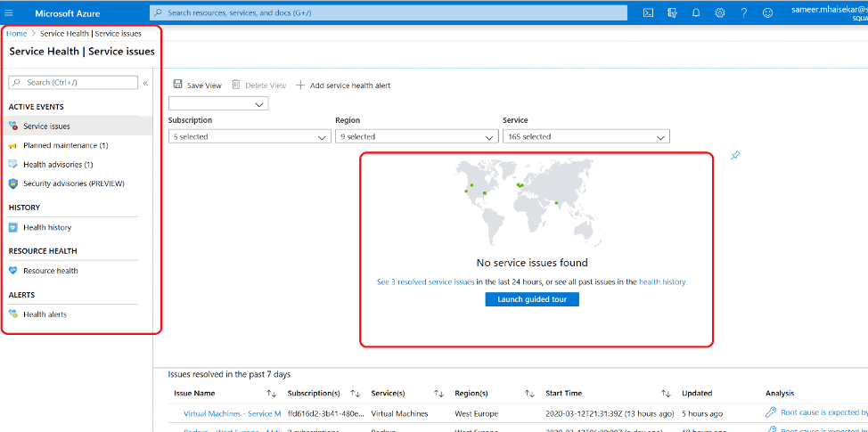Click the Planned maintenance megaphone icon
Image resolution: width=868 pixels, height=432 pixels.
point(12,146)
